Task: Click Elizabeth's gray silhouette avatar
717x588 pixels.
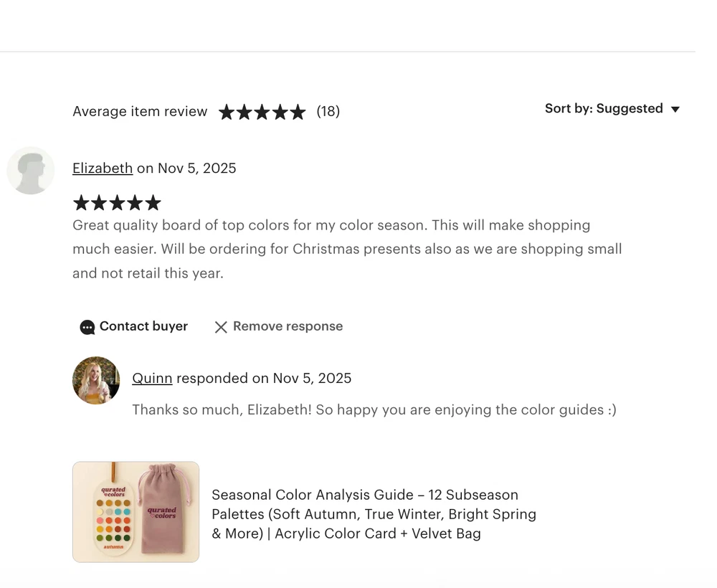Action: [x=31, y=171]
